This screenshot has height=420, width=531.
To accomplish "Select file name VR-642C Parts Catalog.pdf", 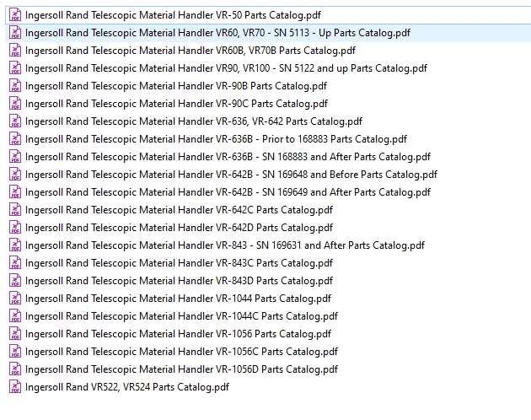I will coord(180,210).
